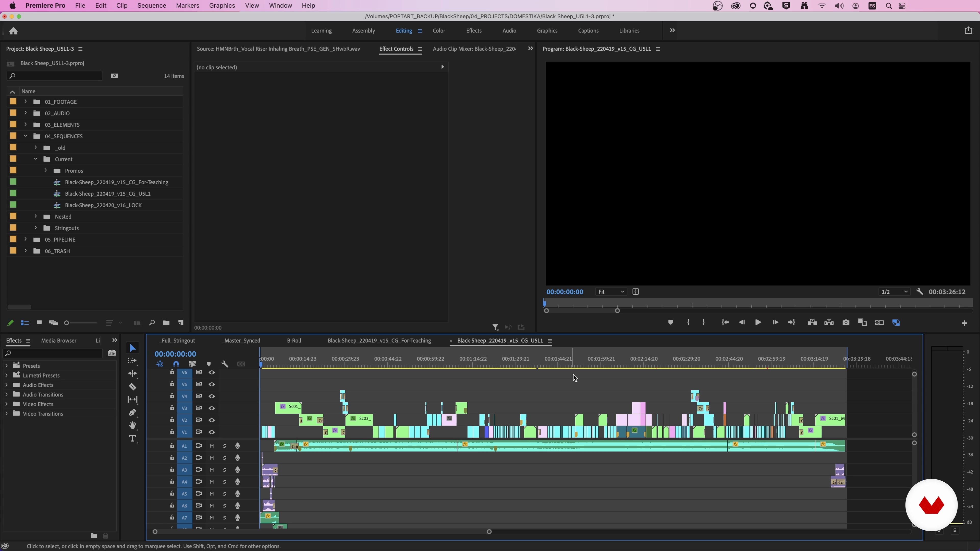This screenshot has width=980, height=551.
Task: Switch Project panel to Icon View
Action: pyautogui.click(x=39, y=323)
